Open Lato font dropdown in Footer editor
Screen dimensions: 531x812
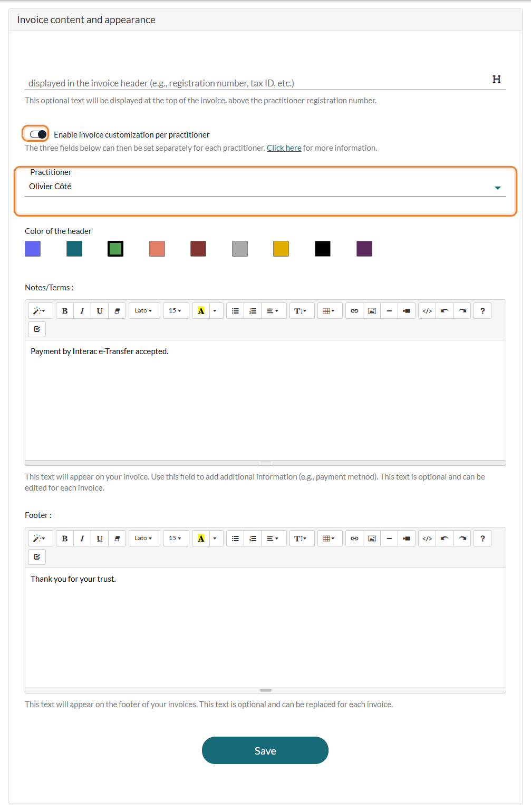click(144, 539)
